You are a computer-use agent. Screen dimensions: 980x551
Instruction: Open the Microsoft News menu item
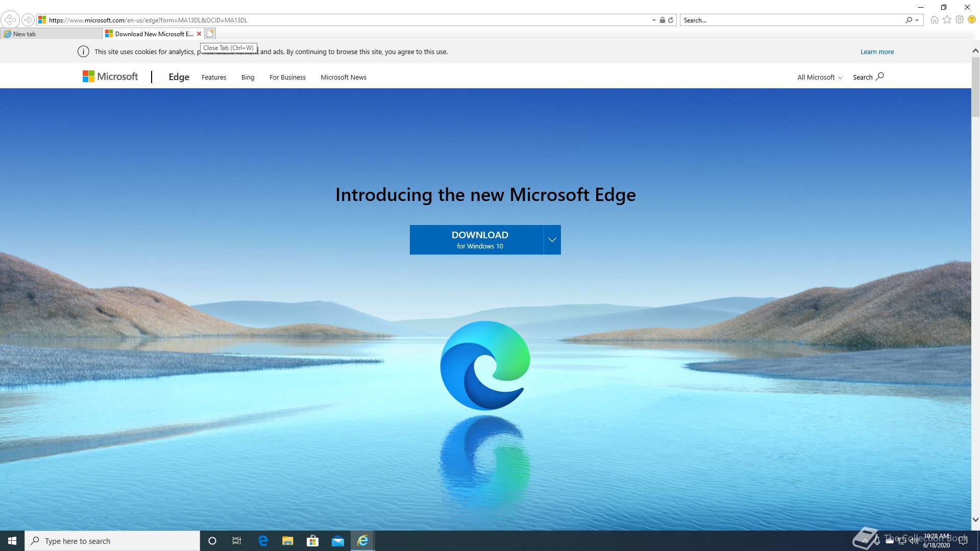click(x=344, y=78)
